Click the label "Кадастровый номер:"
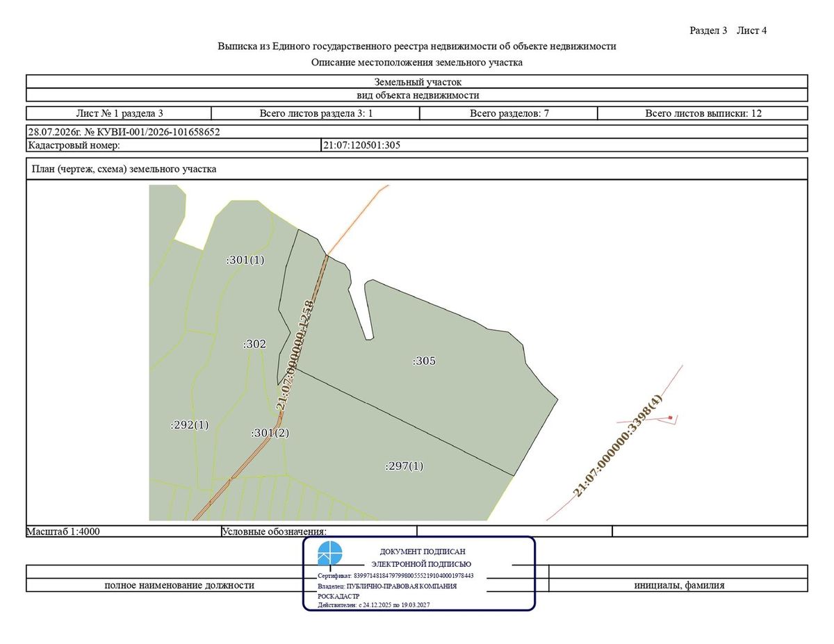Image resolution: width=834 pixels, height=644 pixels. coord(74,145)
